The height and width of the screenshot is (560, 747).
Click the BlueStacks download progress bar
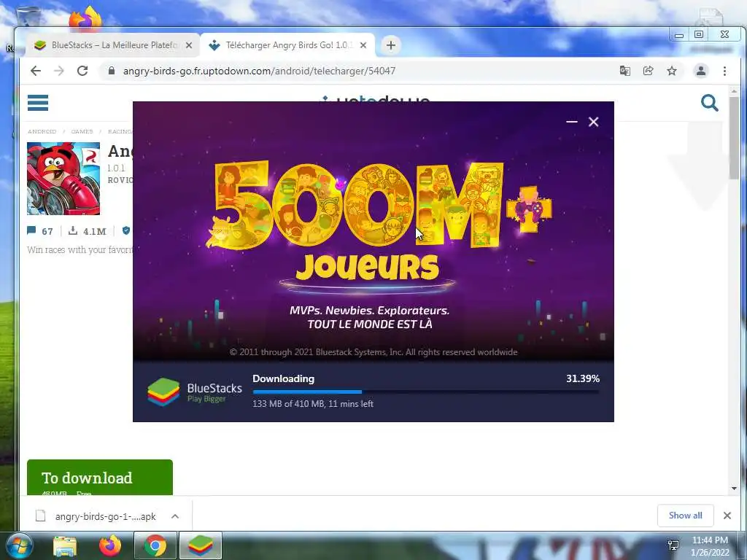[426, 392]
